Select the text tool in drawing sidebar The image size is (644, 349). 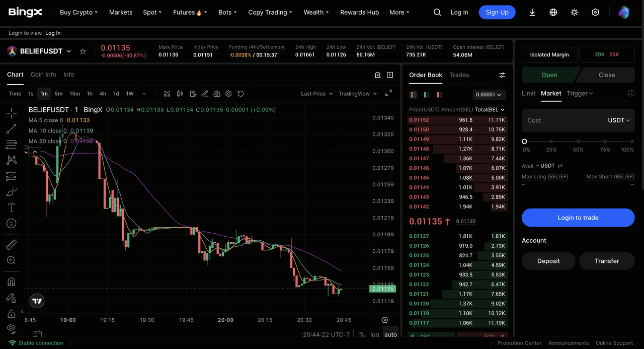coord(11,207)
